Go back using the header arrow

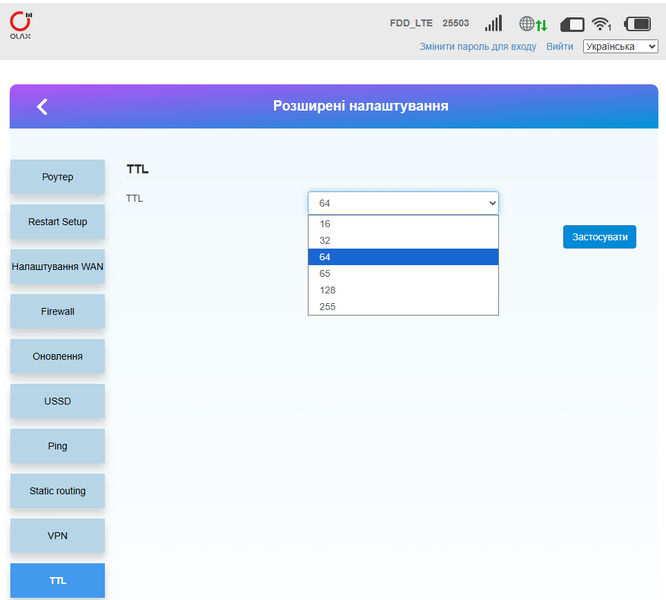(x=42, y=107)
